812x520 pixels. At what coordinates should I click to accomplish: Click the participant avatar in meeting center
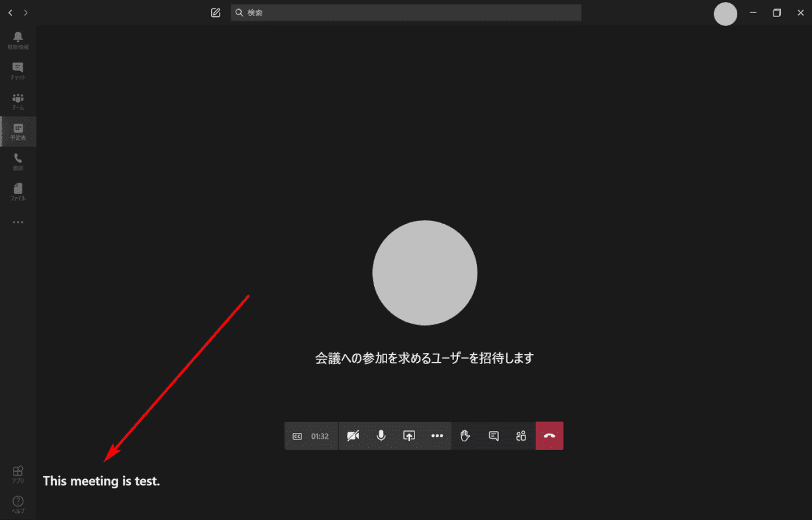pyautogui.click(x=425, y=272)
